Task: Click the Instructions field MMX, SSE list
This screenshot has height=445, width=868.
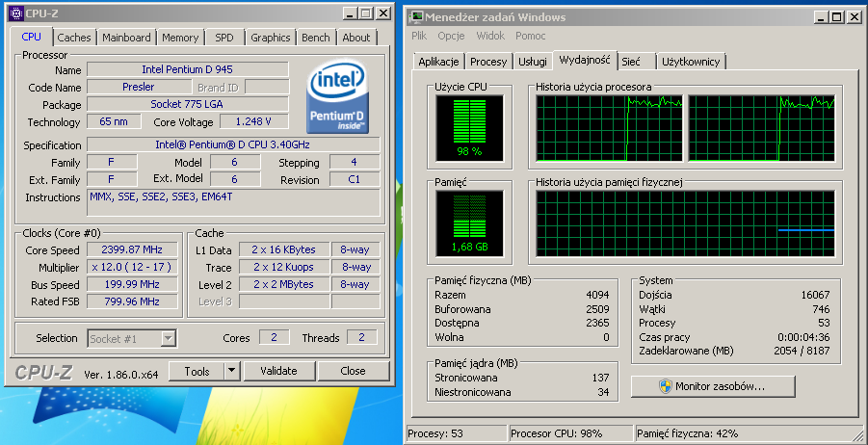Action: 233,202
